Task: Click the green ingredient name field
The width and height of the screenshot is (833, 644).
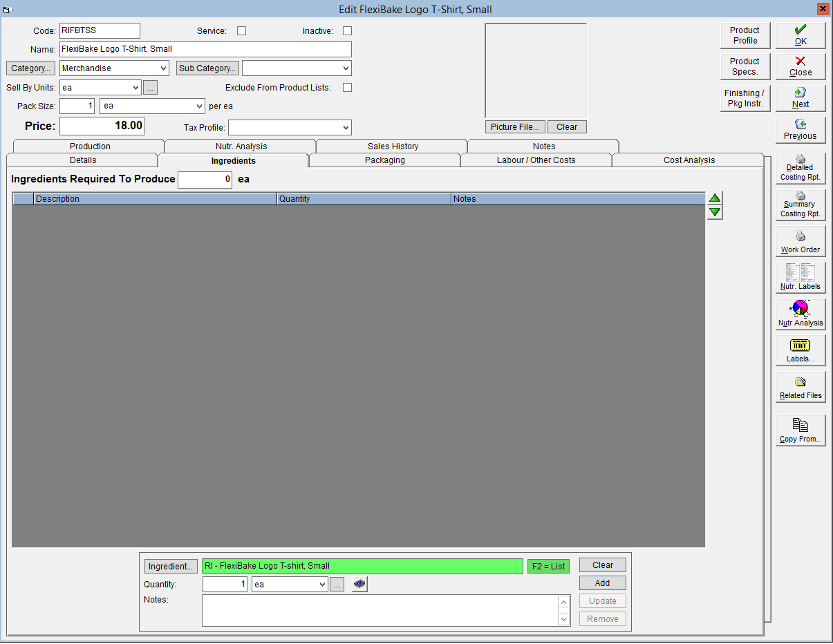Action: pos(362,567)
